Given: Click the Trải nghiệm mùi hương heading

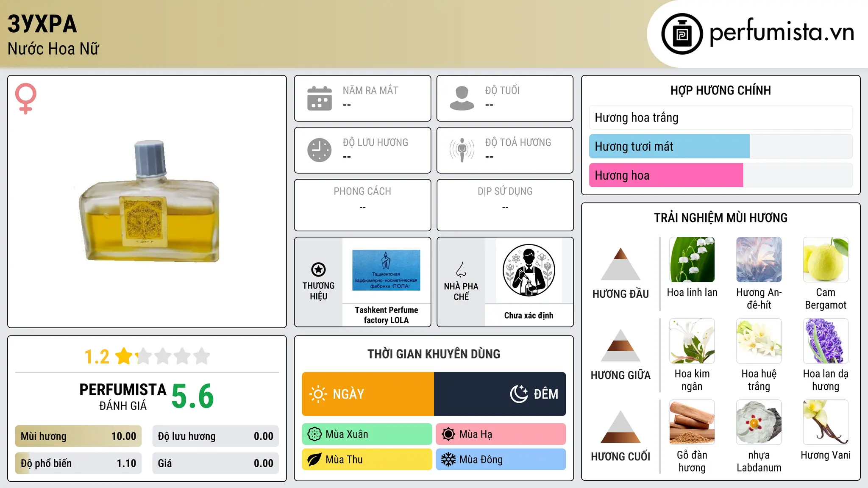Looking at the screenshot, I should 721,218.
